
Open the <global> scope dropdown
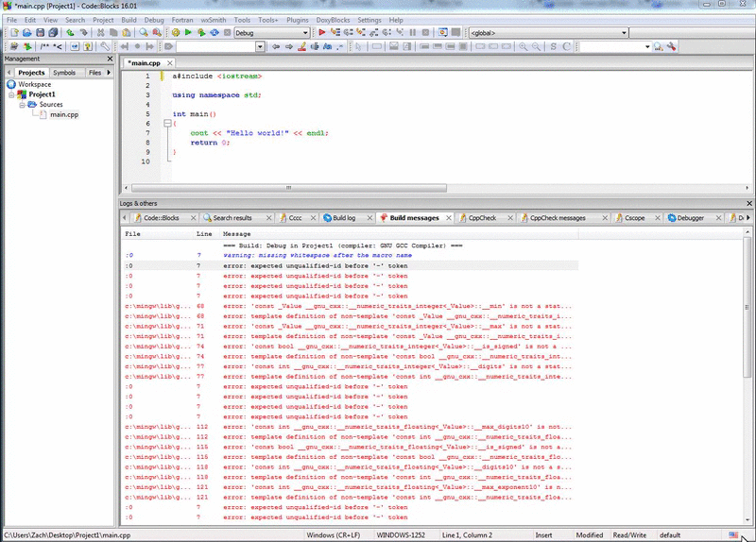coord(549,33)
